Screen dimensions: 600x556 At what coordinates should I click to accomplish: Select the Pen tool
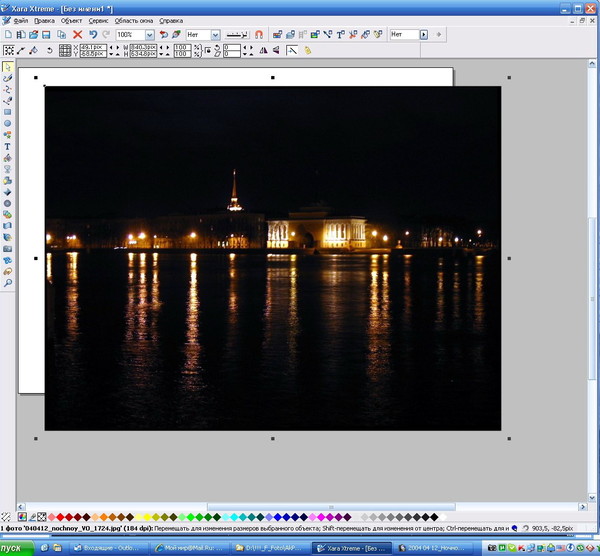(x=7, y=101)
